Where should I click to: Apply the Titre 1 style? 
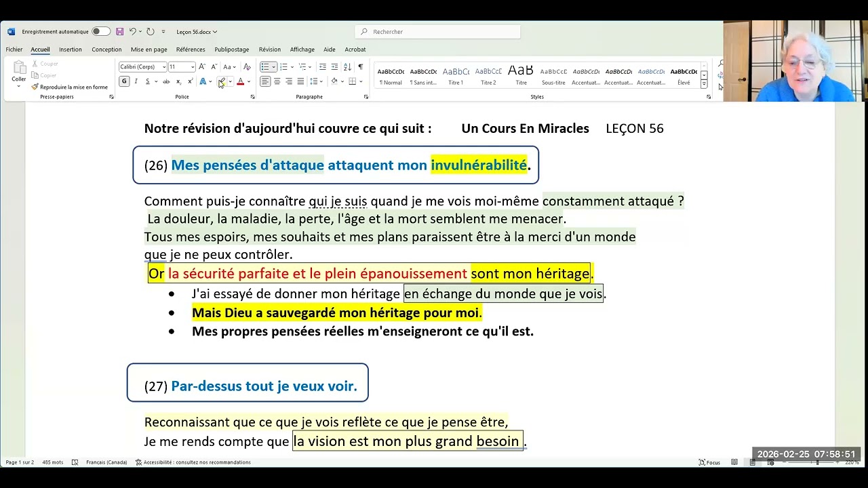456,76
